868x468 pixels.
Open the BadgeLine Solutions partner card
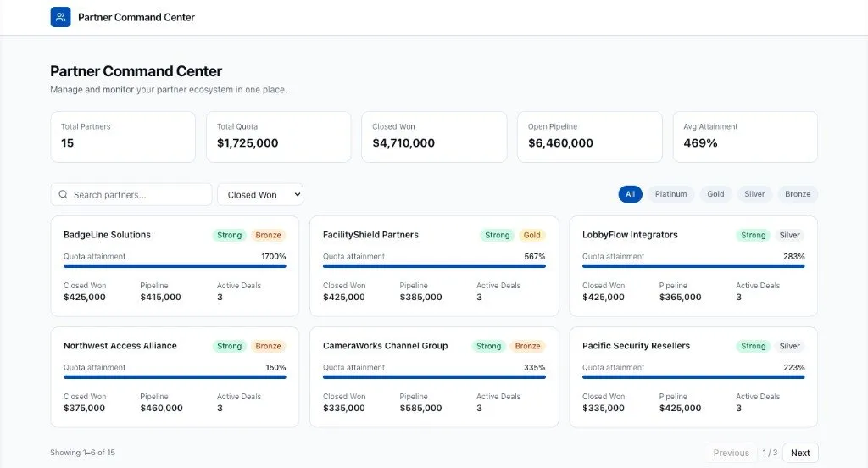point(175,266)
